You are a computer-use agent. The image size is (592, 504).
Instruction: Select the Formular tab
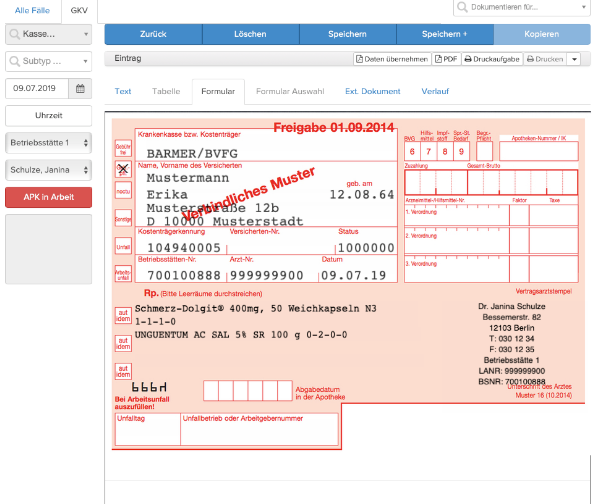(218, 91)
